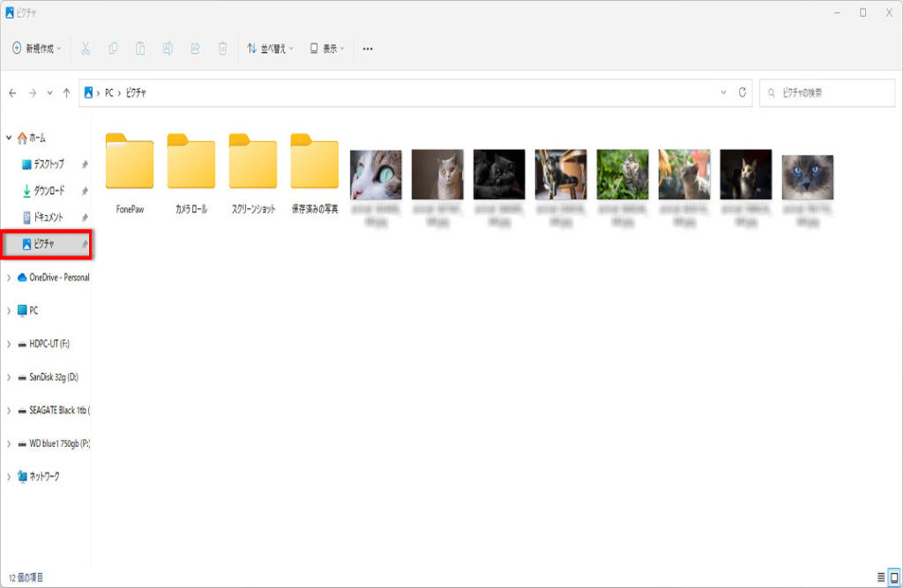Go up one level with Up arrow
The image size is (903, 588).
pyautogui.click(x=66, y=93)
